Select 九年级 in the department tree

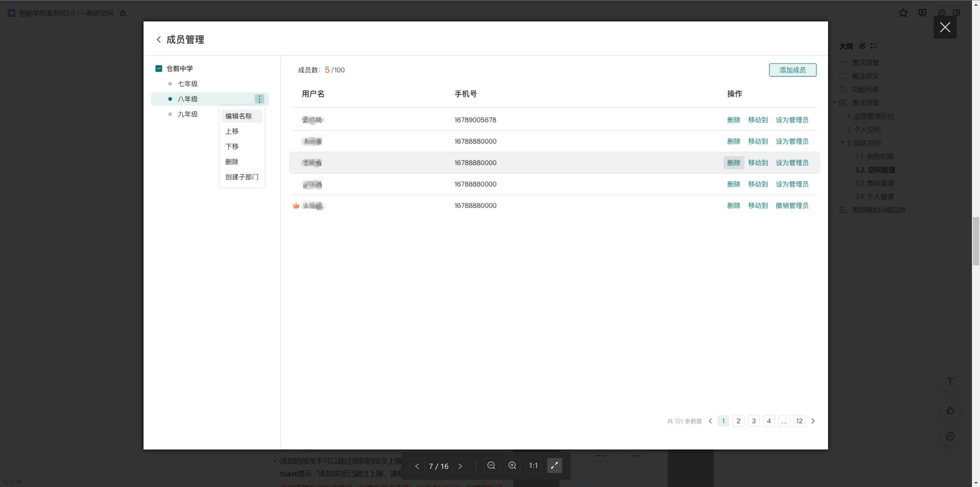[x=188, y=114]
